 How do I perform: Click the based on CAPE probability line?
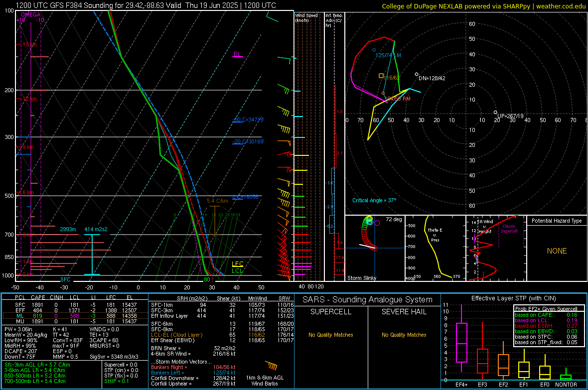[546, 315]
